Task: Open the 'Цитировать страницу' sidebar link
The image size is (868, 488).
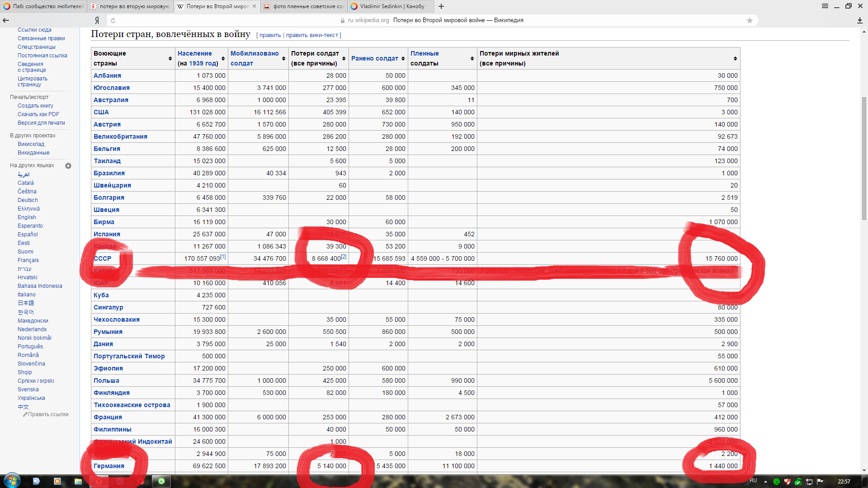Action: pos(33,81)
